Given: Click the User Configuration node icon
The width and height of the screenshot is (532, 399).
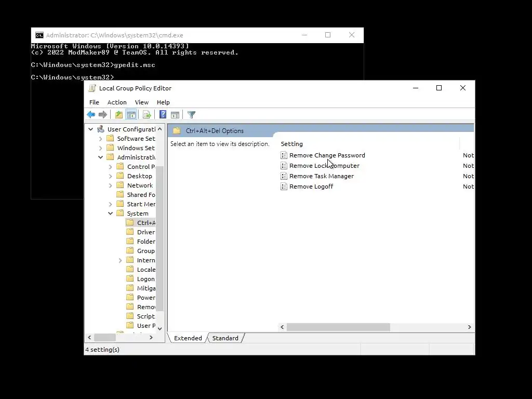Looking at the screenshot, I should pyautogui.click(x=101, y=129).
